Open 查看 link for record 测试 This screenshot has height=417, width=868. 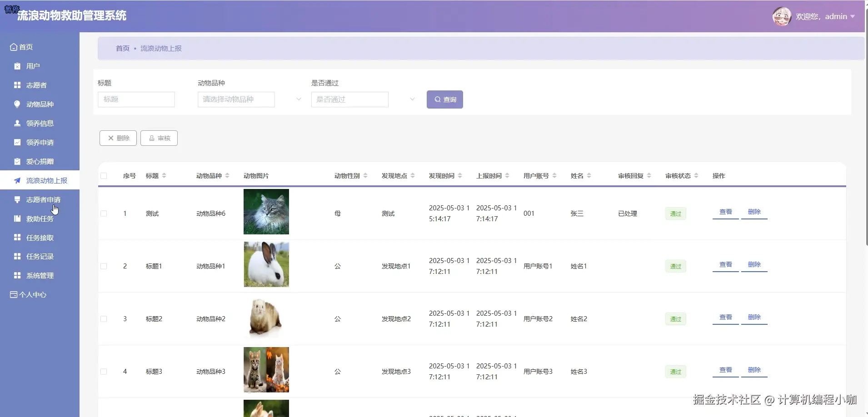[725, 212]
